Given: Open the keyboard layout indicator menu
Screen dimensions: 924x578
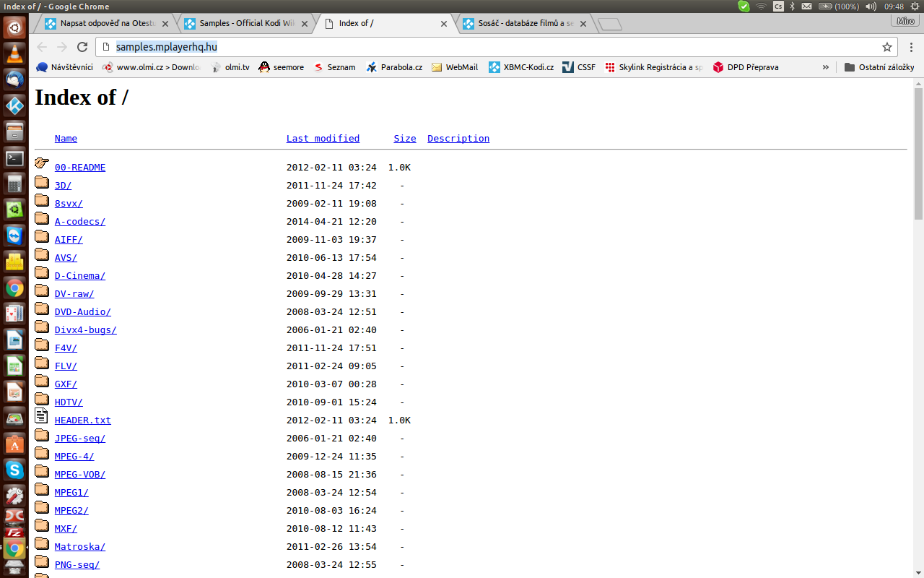Looking at the screenshot, I should point(778,7).
